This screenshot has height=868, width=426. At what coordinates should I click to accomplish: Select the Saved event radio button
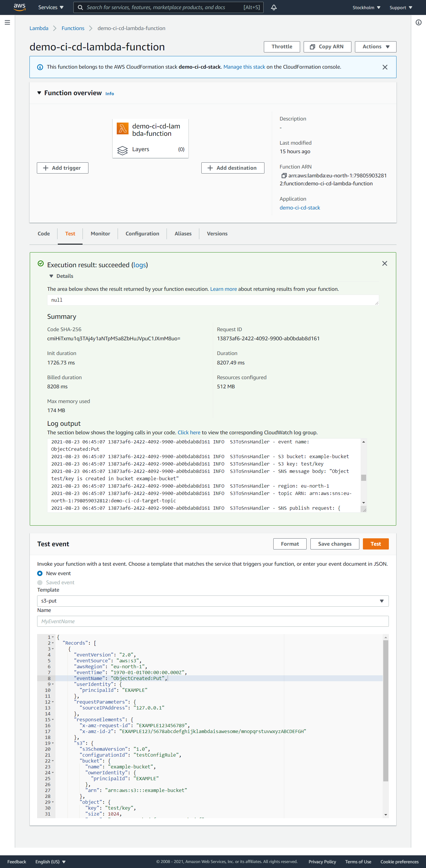tap(40, 582)
